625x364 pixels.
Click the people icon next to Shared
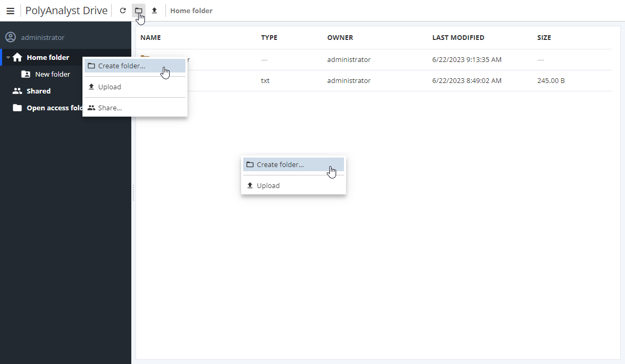pyautogui.click(x=16, y=91)
